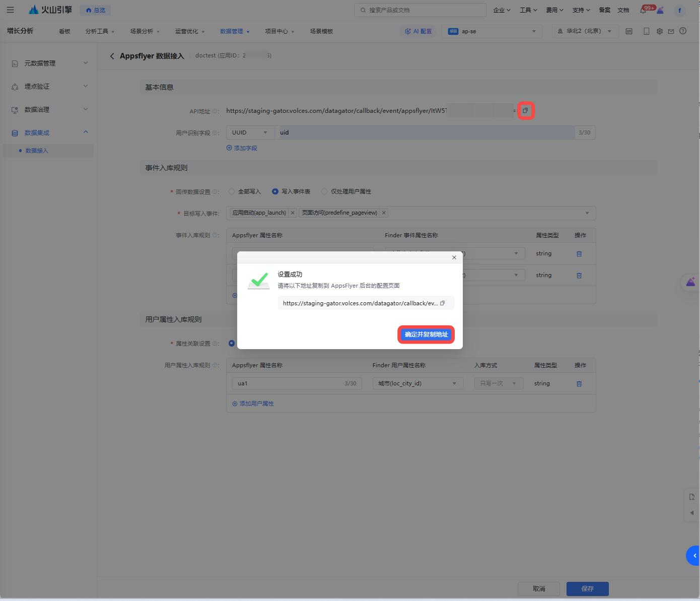The height and width of the screenshot is (601, 700).
Task: Open the 城市(loc_city_id) dropdown
Action: (418, 384)
